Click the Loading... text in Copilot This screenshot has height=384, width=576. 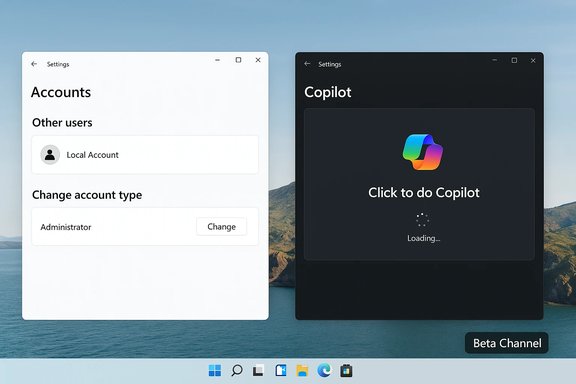(x=424, y=238)
